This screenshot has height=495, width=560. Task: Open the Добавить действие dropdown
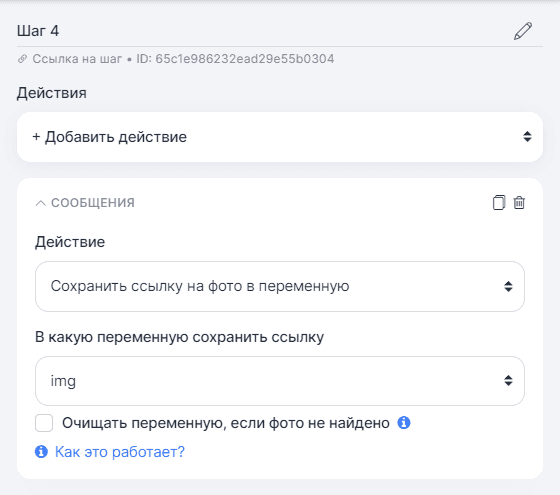tap(280, 137)
